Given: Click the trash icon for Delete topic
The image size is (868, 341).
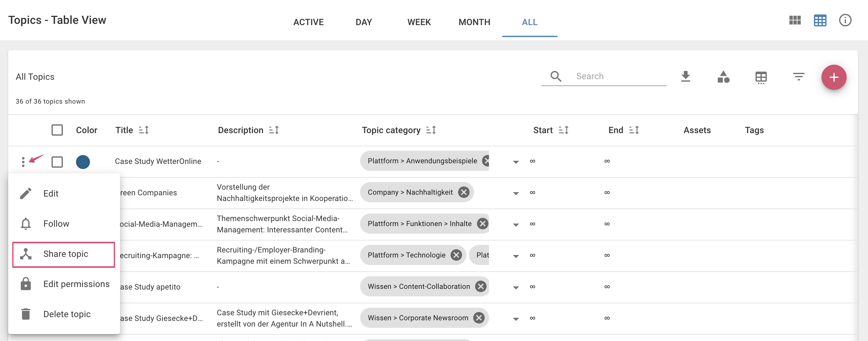Looking at the screenshot, I should tap(25, 314).
